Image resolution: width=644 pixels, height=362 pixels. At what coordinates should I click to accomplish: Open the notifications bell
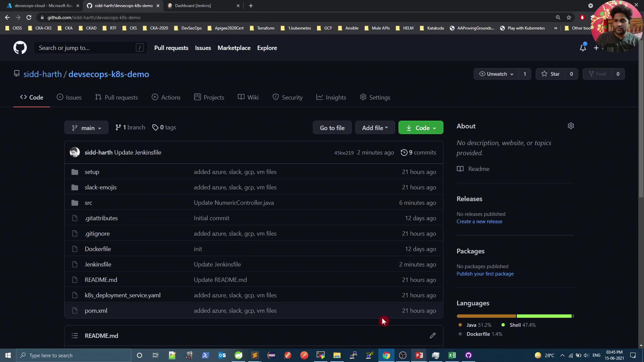pos(583,48)
